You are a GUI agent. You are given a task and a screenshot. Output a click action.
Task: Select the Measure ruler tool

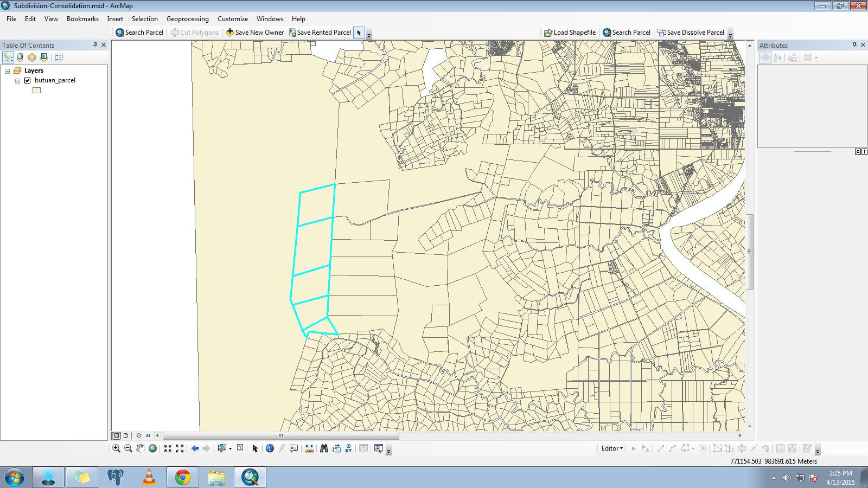point(309,448)
